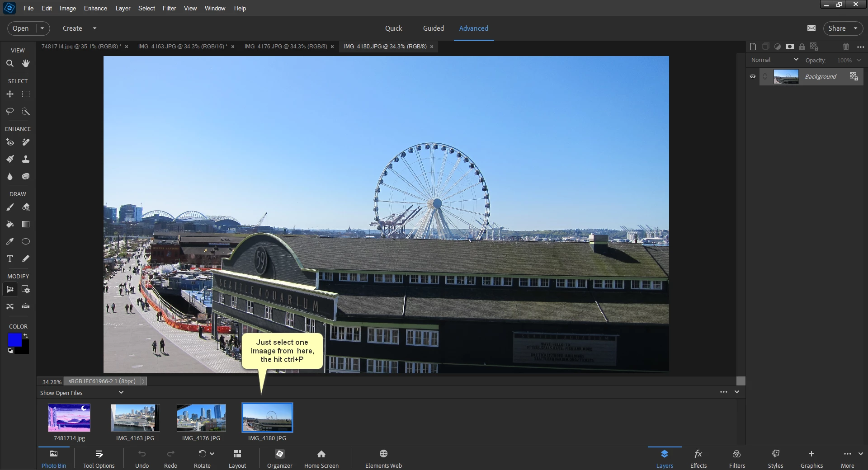This screenshot has width=868, height=470.
Task: Select the Pencil tool
Action: tap(26, 258)
